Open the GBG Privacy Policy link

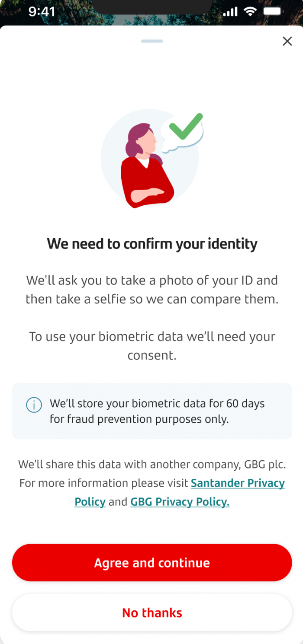180,502
